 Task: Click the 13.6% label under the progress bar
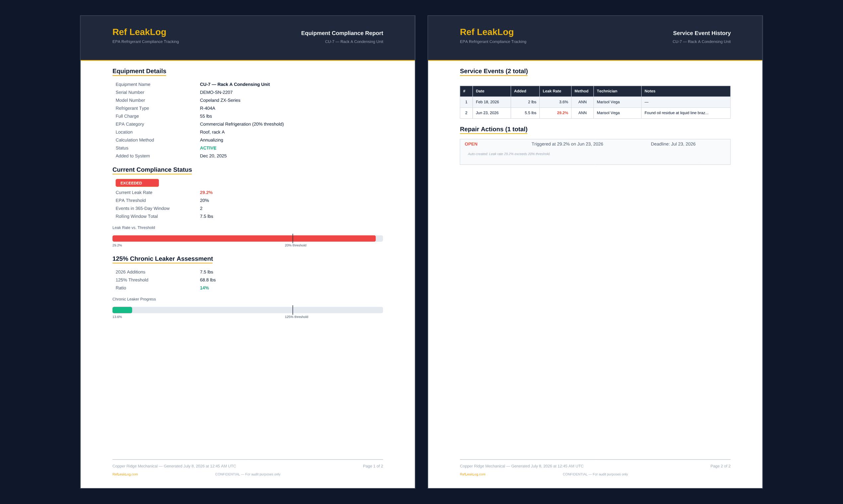(x=117, y=317)
